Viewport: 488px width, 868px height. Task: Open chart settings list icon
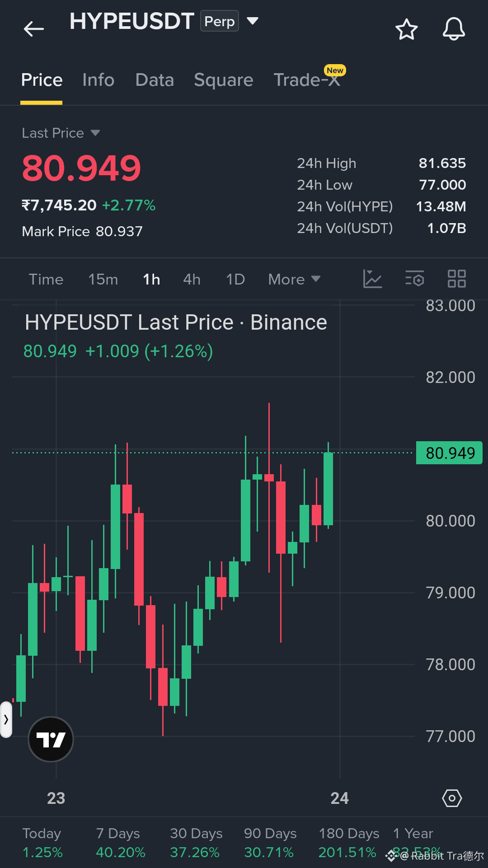[414, 279]
